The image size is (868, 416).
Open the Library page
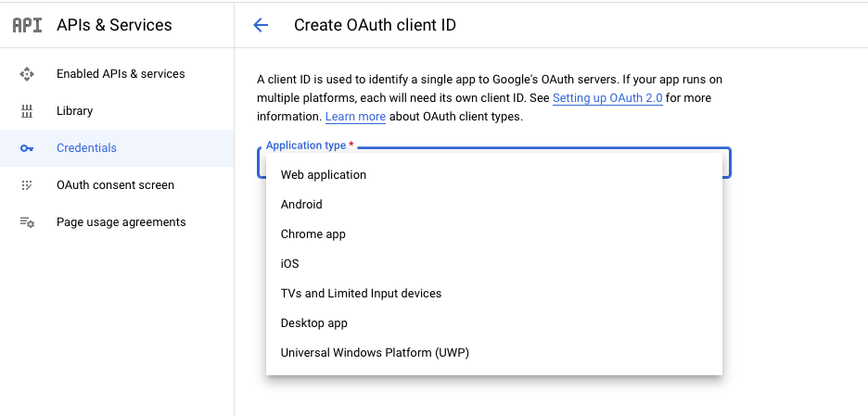pyautogui.click(x=117, y=111)
